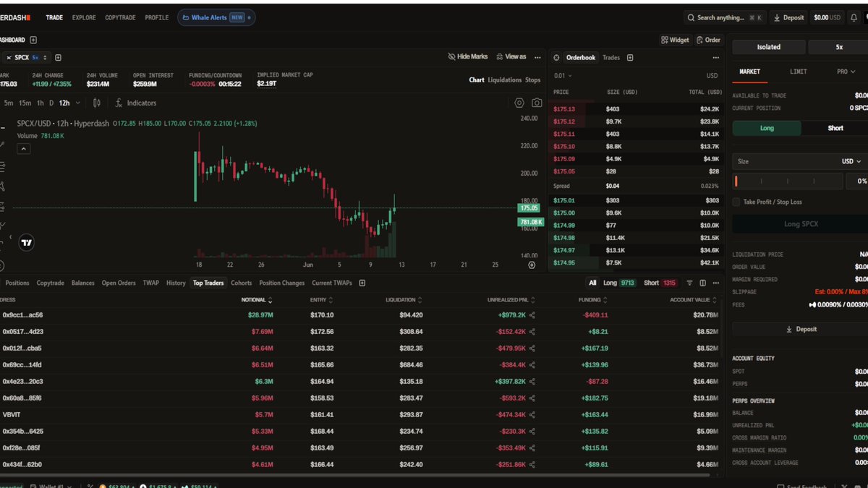Click ask price $175.13 in orderbook
The image size is (868, 488).
coord(564,109)
